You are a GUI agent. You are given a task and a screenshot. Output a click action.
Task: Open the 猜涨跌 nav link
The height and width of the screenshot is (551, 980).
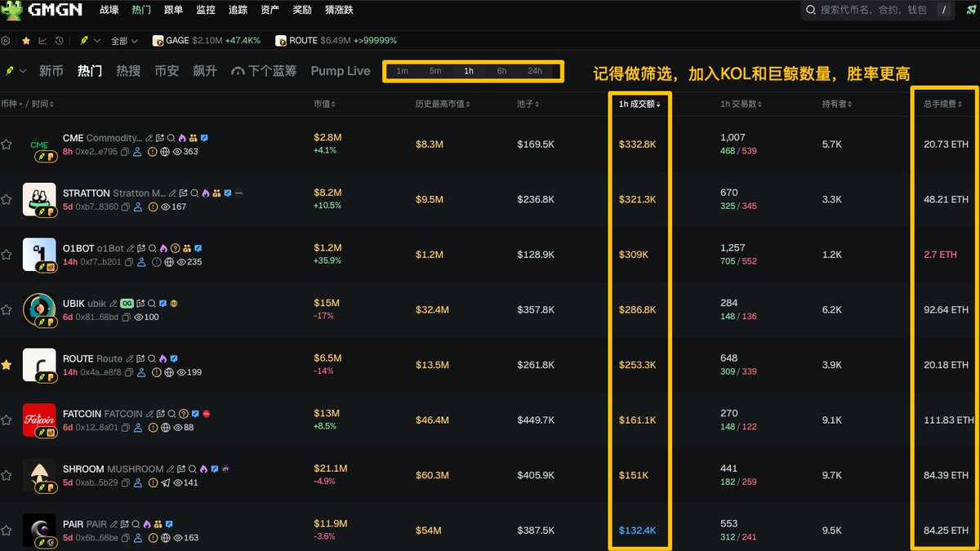340,10
